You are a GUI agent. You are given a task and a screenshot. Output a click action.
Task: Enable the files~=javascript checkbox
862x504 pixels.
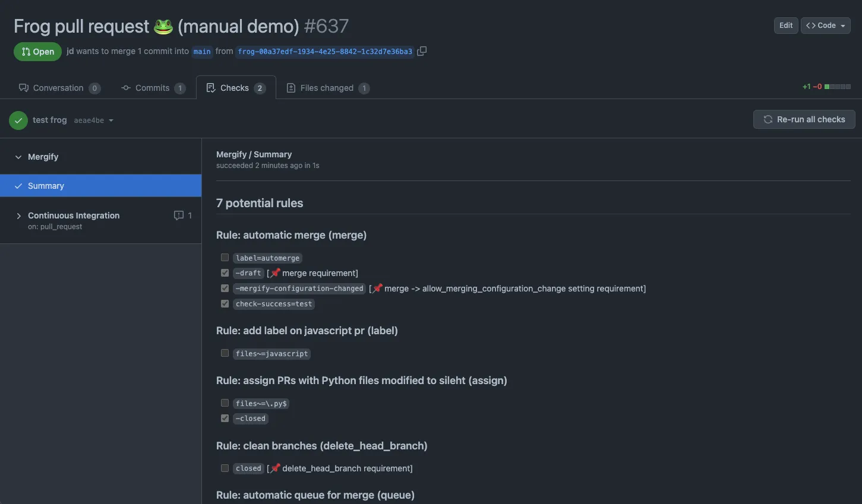[x=225, y=353]
